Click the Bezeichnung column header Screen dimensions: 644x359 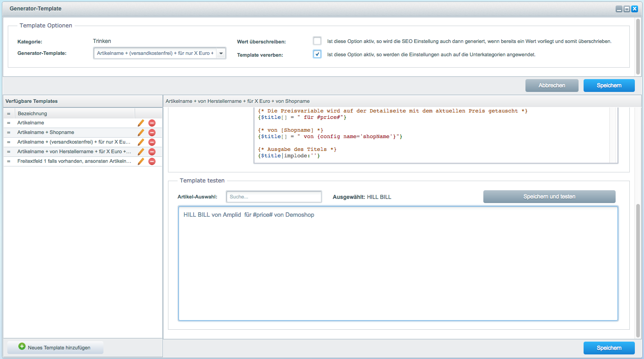pos(75,113)
